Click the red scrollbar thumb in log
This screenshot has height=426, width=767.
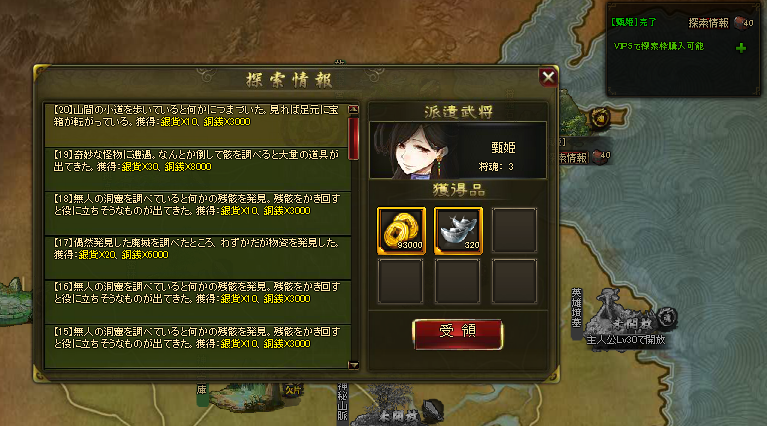354,138
